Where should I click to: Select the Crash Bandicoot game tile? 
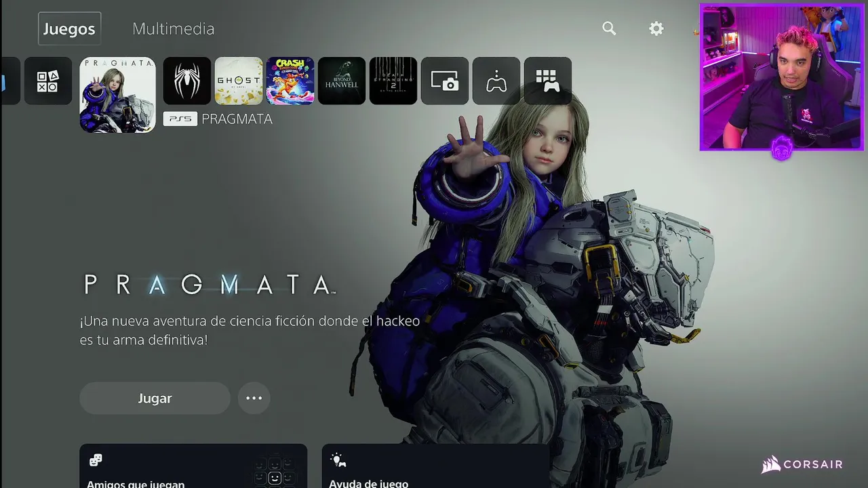coord(290,81)
